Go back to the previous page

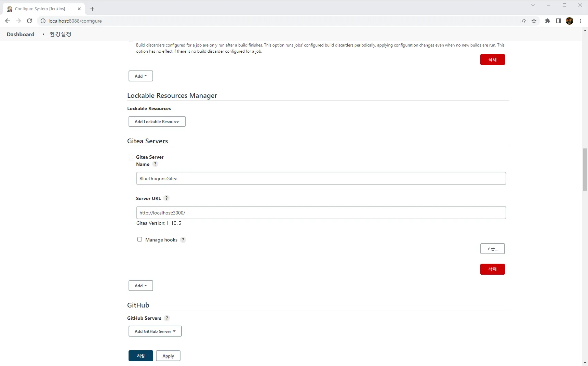[8, 21]
